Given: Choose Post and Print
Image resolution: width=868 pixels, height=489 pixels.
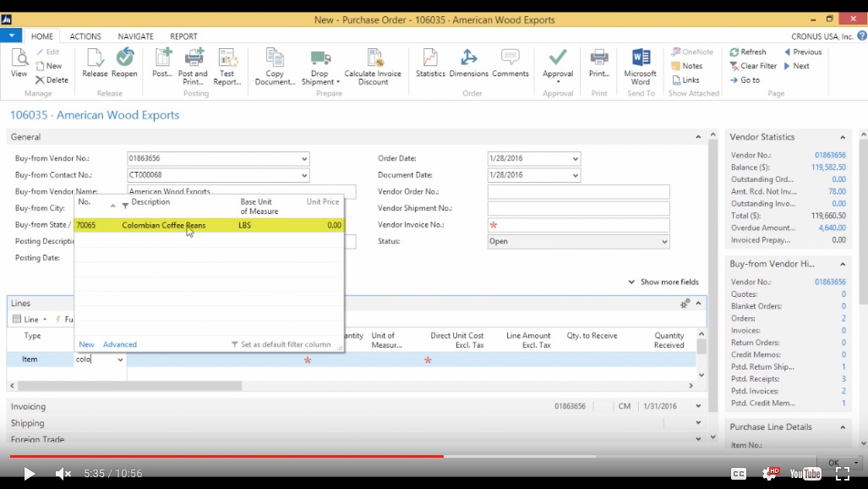Looking at the screenshot, I should (x=193, y=67).
